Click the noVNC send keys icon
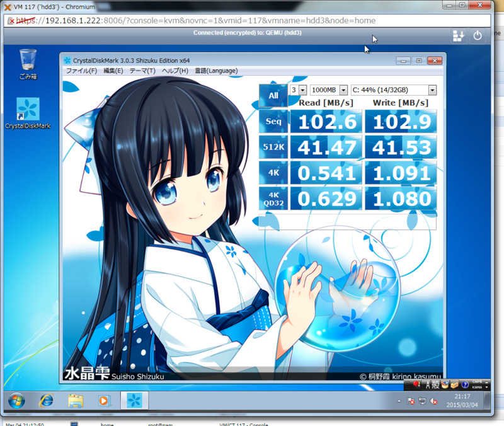504x426 pixels. click(459, 36)
